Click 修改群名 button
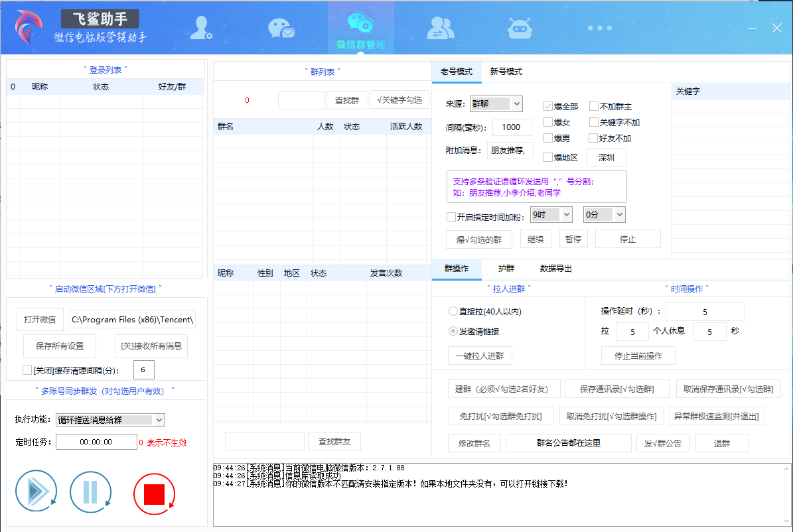793x532 pixels. (x=474, y=443)
